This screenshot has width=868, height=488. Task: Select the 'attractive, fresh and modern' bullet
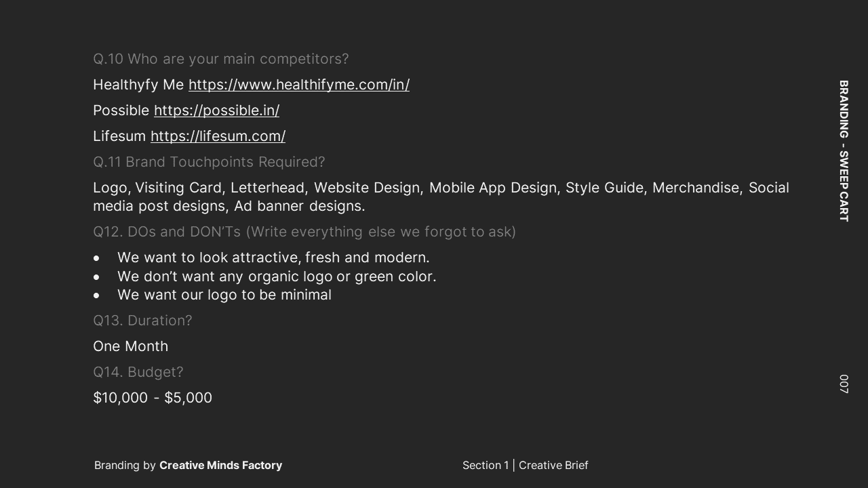[273, 258]
